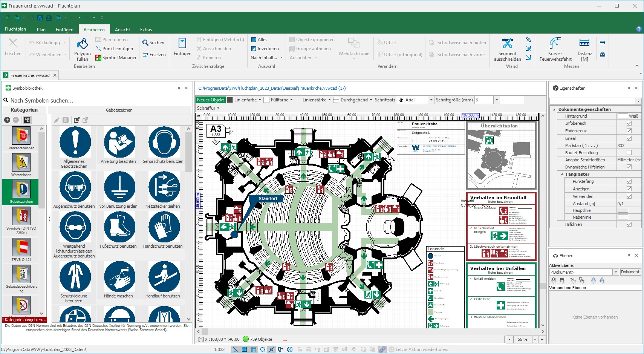Move layer up with blue arrow icon

click(x=594, y=280)
